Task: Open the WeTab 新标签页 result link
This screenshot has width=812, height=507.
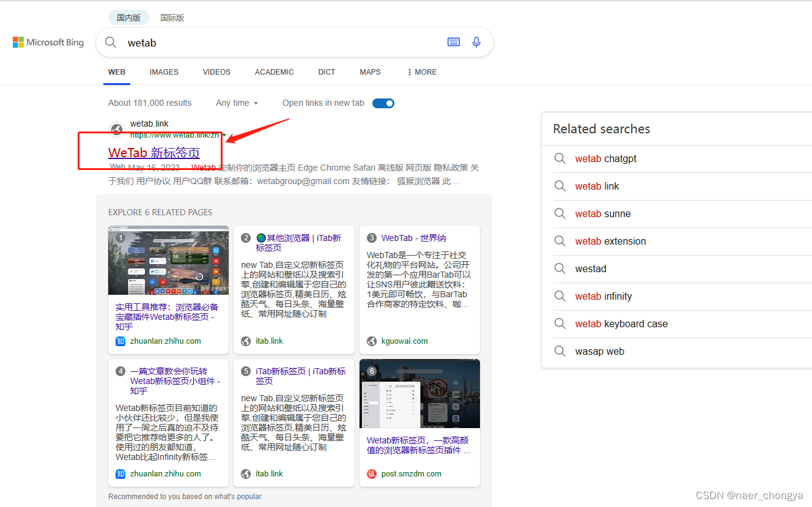Action: (x=154, y=152)
